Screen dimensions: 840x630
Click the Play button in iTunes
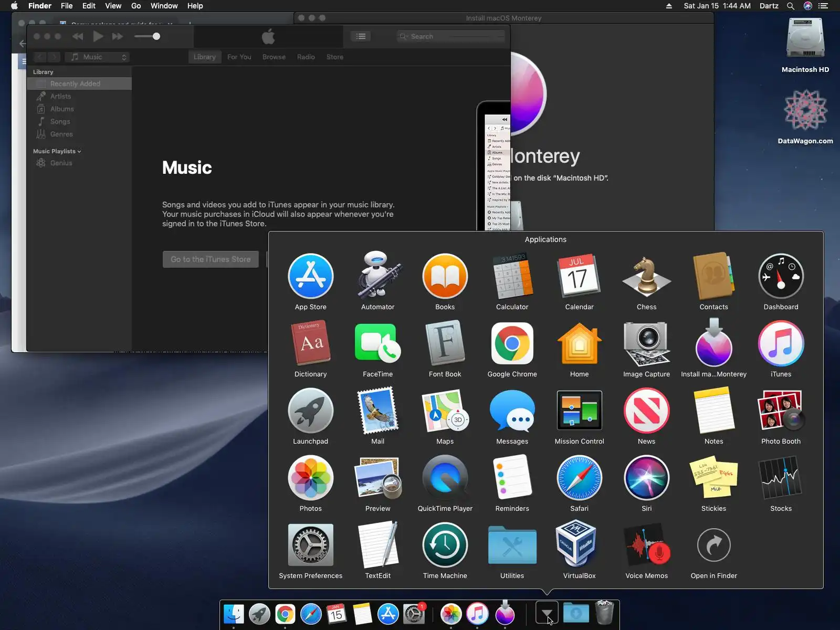coord(98,36)
